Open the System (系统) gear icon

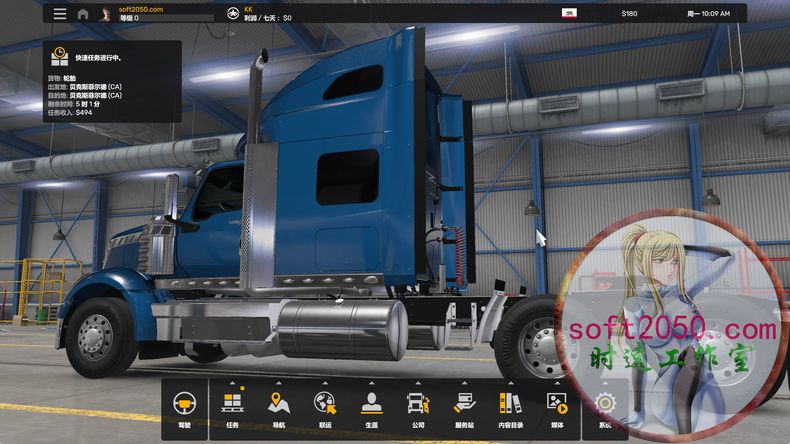[x=604, y=404]
